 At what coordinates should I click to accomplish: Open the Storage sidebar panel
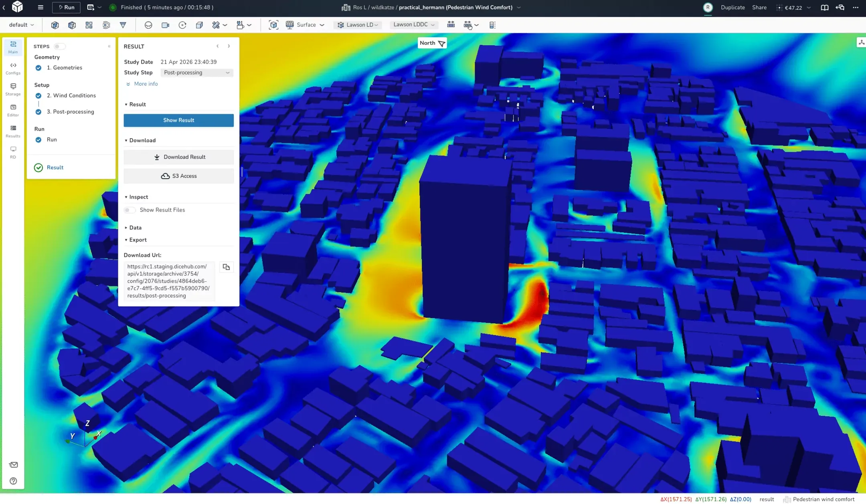13,89
